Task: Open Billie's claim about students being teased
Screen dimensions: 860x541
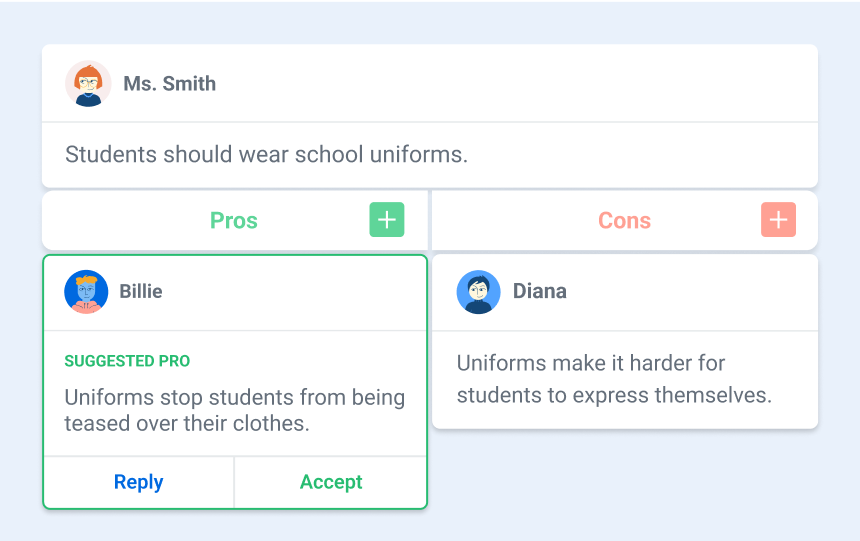Action: click(x=235, y=410)
